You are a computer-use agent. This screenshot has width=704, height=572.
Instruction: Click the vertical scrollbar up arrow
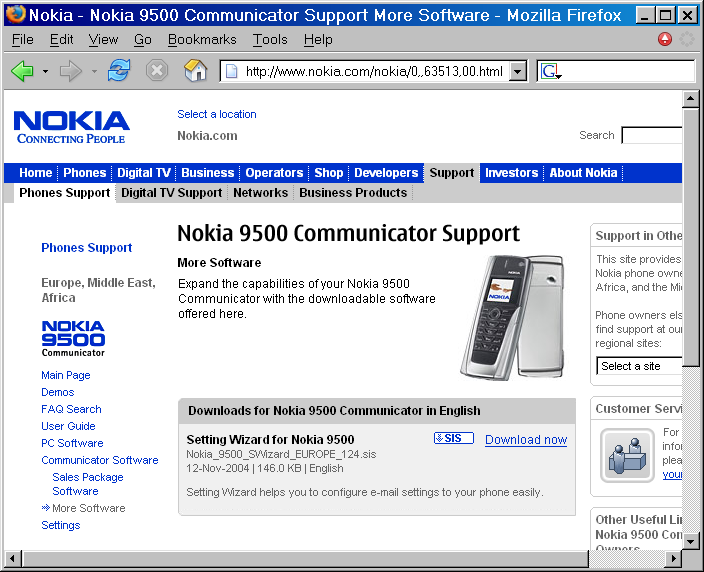[x=690, y=99]
